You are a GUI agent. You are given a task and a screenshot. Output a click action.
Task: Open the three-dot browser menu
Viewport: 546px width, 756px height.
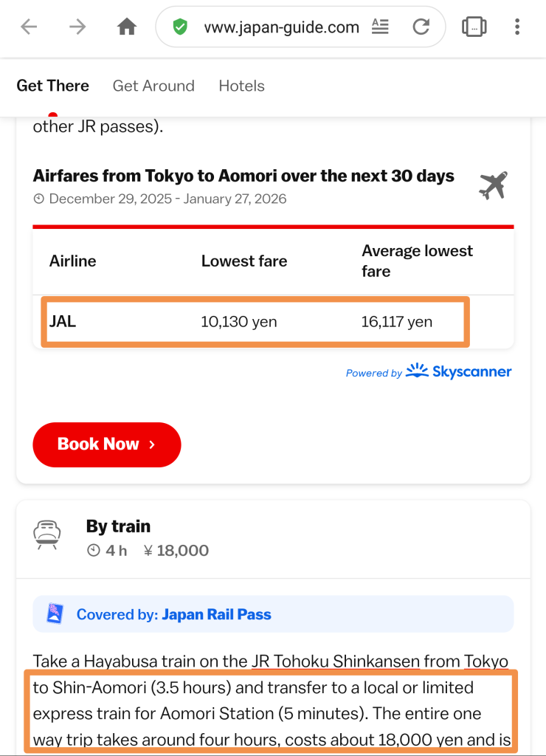(x=517, y=27)
